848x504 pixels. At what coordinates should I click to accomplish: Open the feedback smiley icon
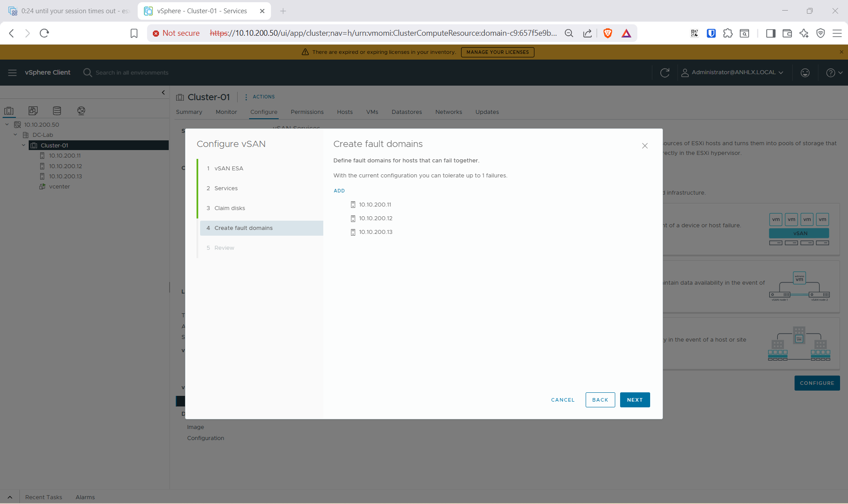tap(805, 72)
